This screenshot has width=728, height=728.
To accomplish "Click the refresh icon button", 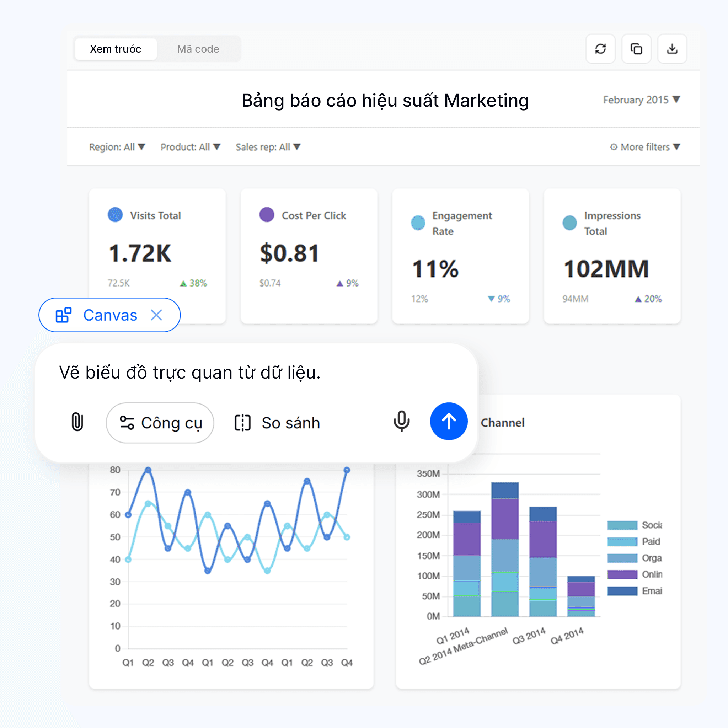I will point(600,49).
